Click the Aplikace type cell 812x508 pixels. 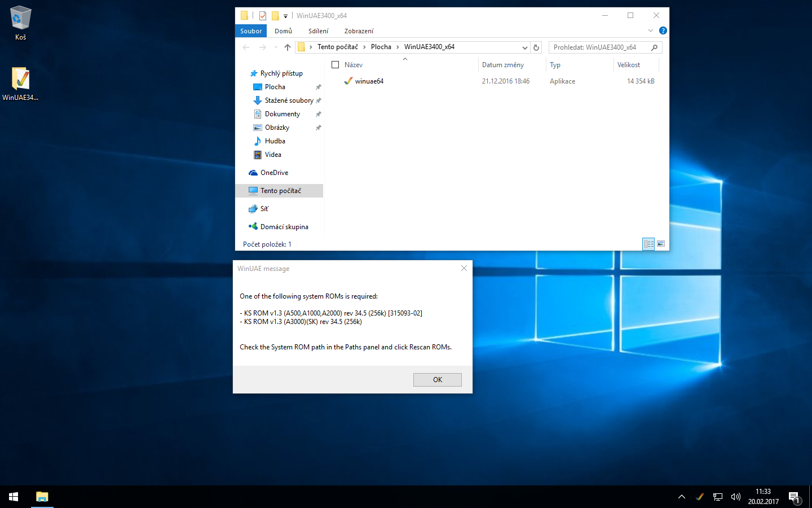563,81
